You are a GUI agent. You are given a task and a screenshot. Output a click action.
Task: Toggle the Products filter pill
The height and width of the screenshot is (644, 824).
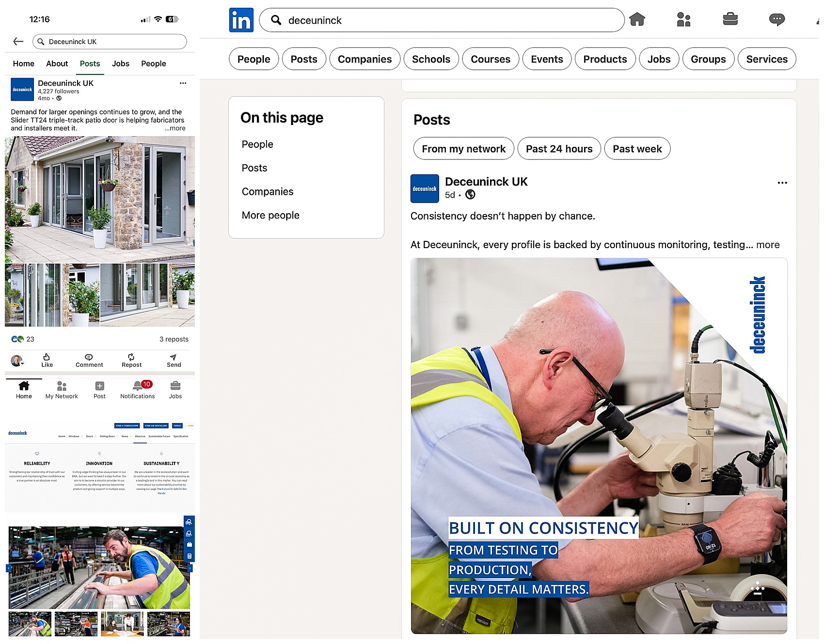605,59
